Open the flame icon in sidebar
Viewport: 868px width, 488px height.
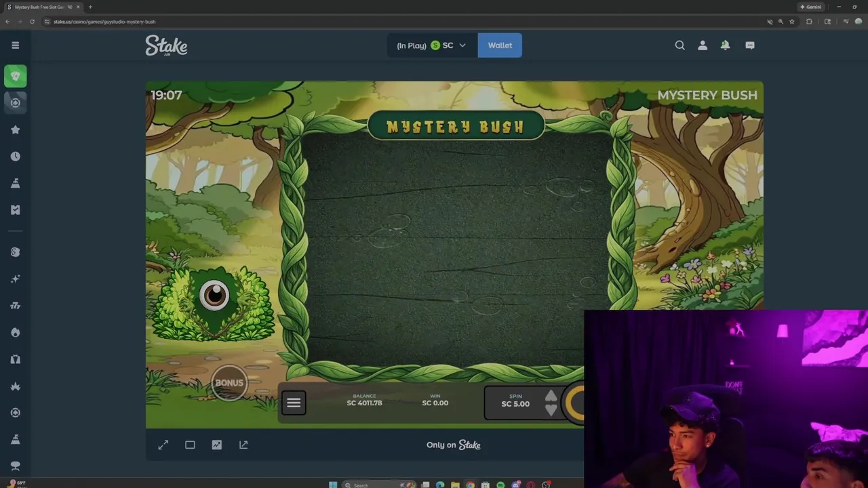point(15,332)
